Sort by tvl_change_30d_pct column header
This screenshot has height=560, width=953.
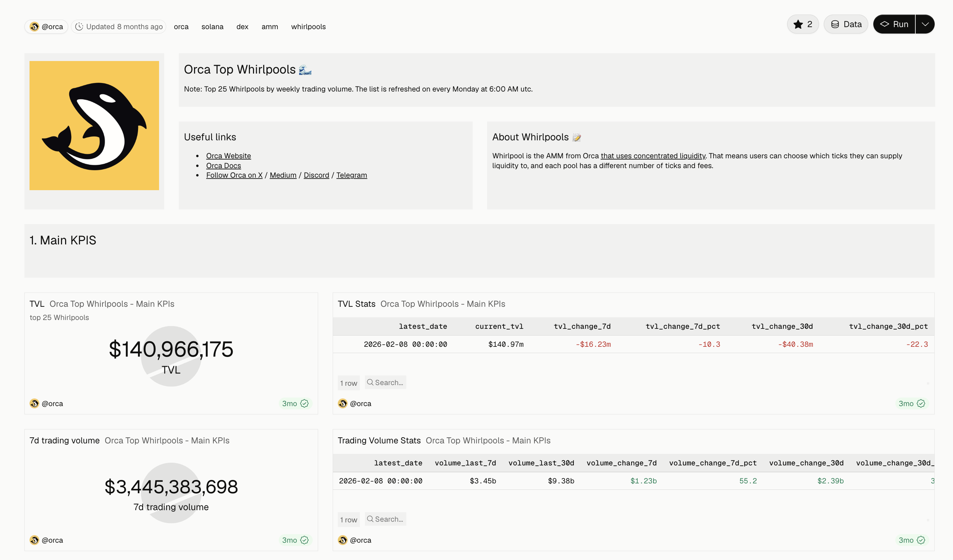(x=888, y=326)
